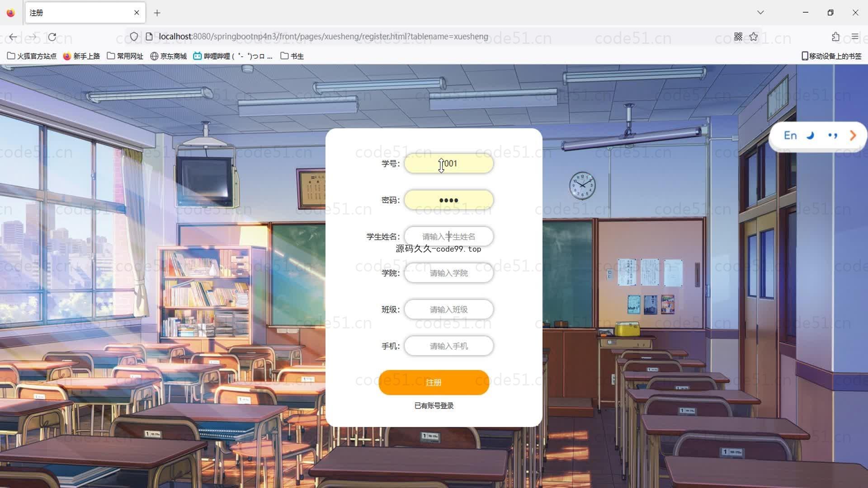
Task: Reload the page with refresh icon
Action: coord(52,37)
